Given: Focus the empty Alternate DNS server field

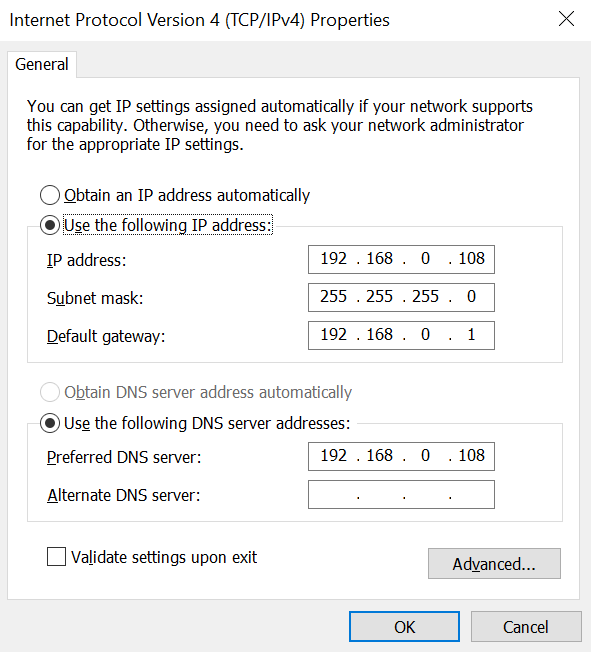Looking at the screenshot, I should pyautogui.click(x=401, y=494).
